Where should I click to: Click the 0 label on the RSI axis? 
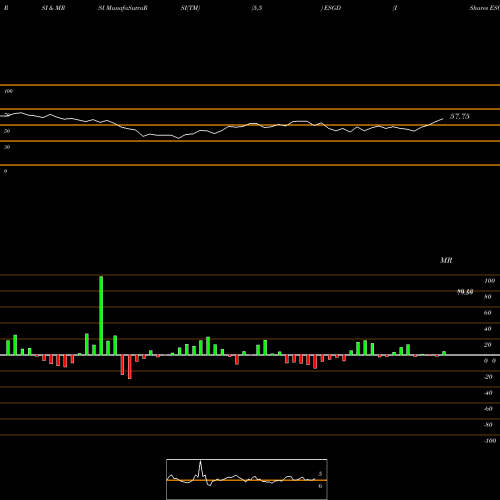5,171
